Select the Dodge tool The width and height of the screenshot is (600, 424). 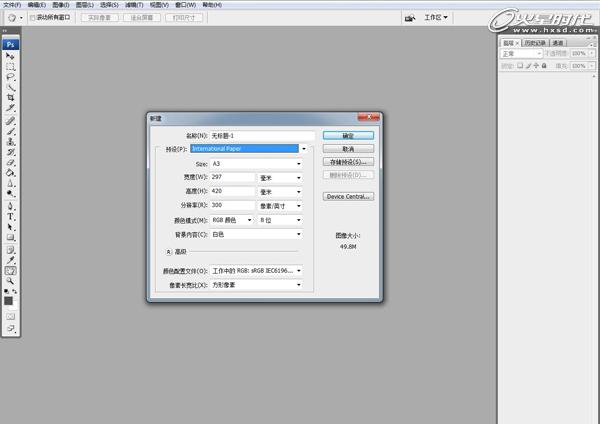point(10,193)
